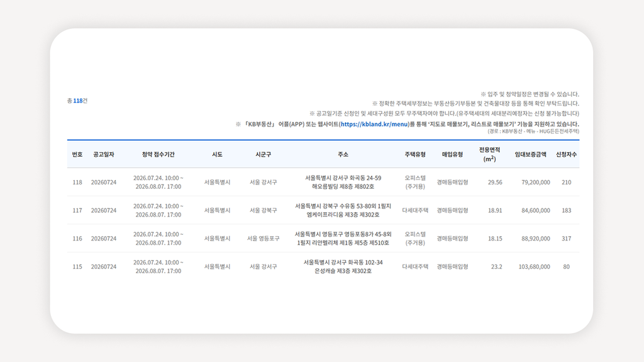The width and height of the screenshot is (644, 362).
Task: Click 오피스텔 (주거용) in row 116
Action: (x=415, y=238)
